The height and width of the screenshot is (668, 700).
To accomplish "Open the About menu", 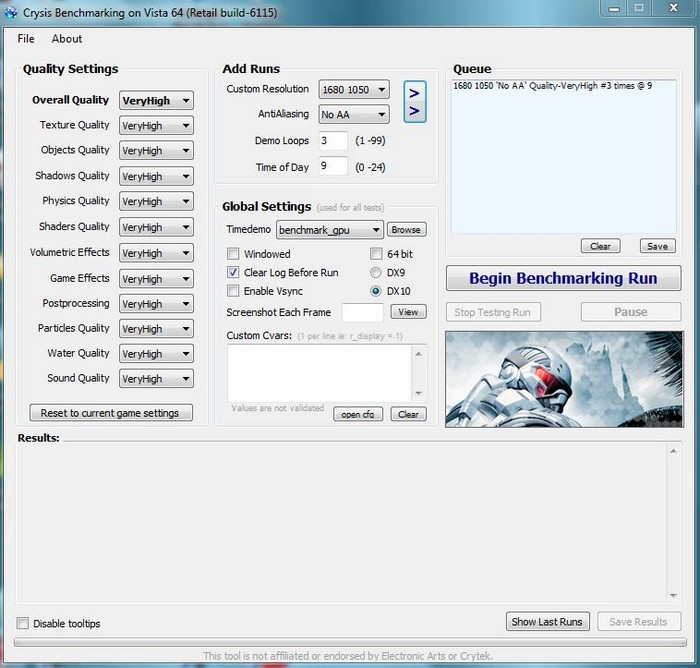I will click(x=67, y=39).
